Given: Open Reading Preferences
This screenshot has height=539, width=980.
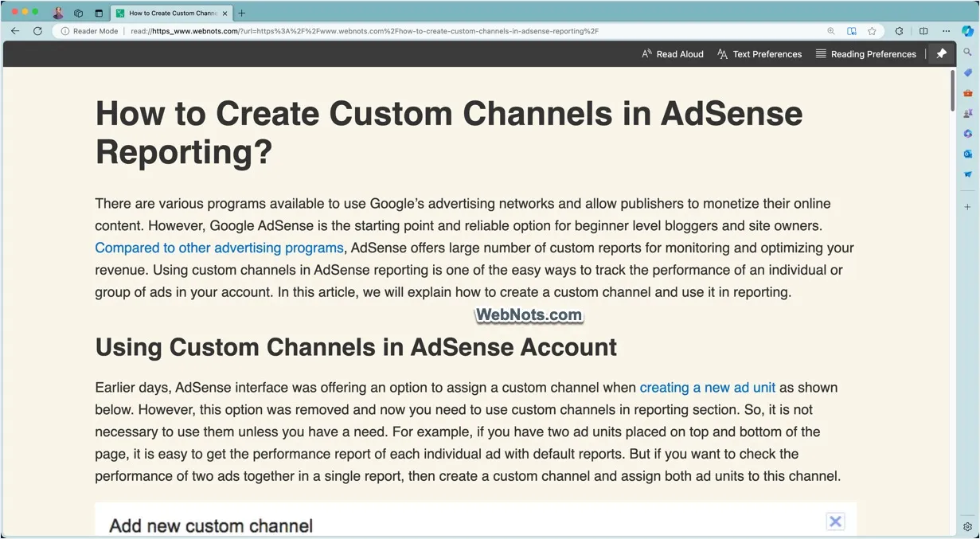Looking at the screenshot, I should [x=866, y=54].
